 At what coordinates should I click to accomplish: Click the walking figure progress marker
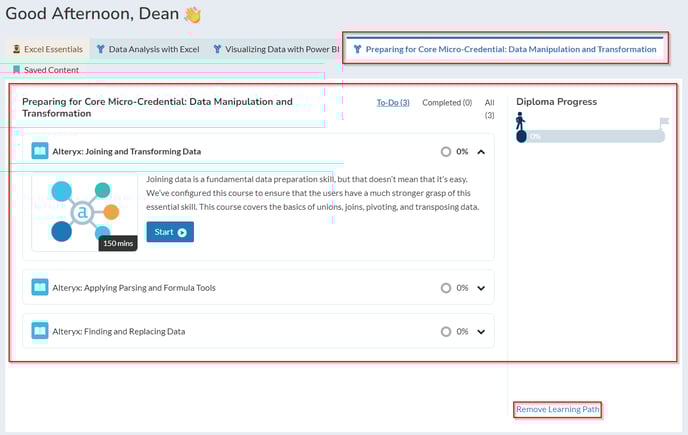(x=520, y=121)
